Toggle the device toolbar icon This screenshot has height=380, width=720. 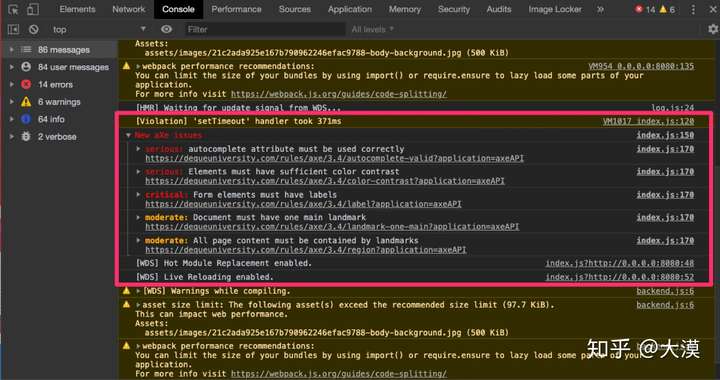click(33, 9)
